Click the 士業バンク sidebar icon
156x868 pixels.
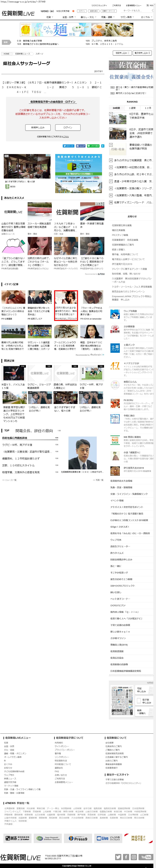115,348
